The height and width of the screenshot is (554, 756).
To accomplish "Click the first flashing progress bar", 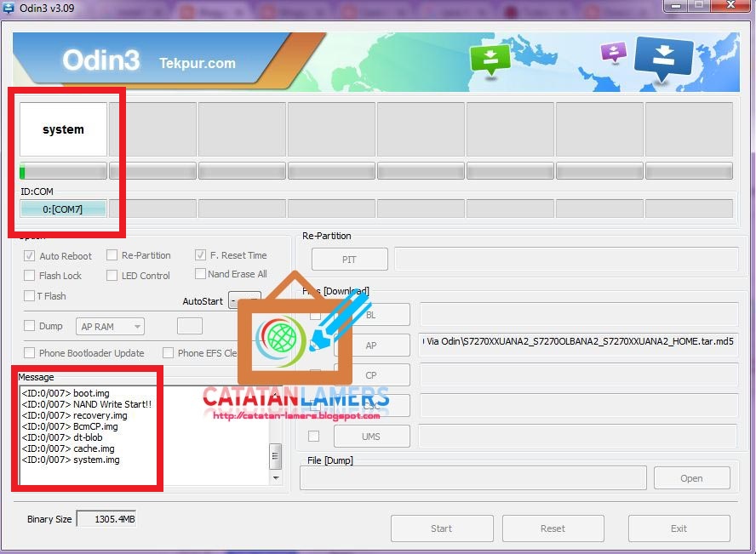I will point(63,171).
